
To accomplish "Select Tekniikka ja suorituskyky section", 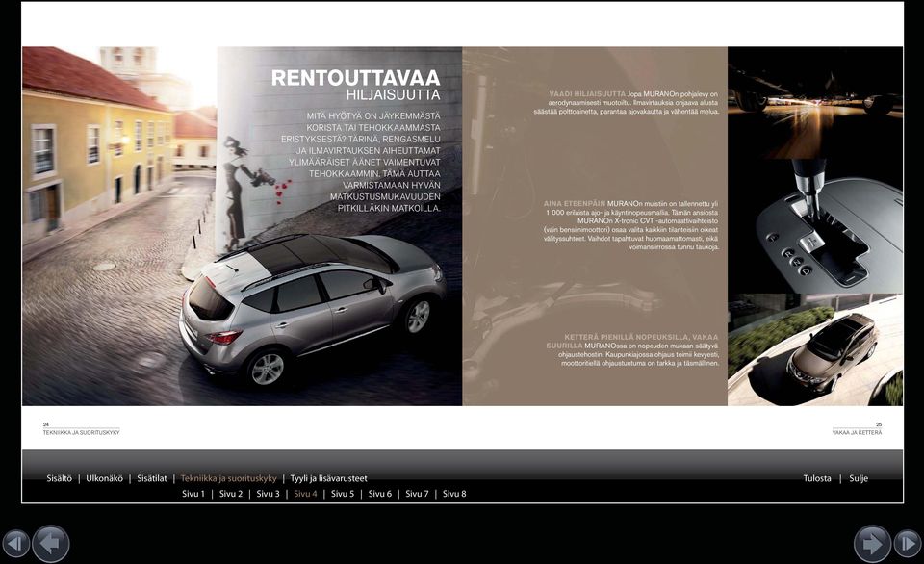I will (x=229, y=478).
